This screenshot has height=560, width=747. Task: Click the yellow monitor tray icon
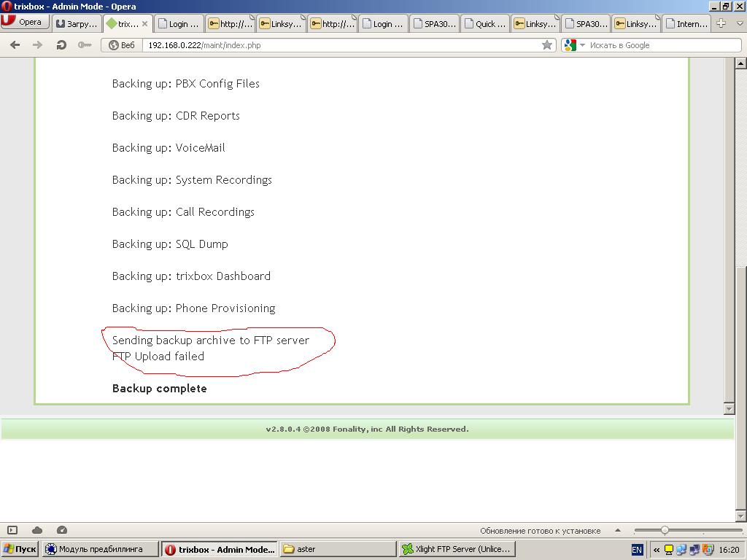(669, 550)
